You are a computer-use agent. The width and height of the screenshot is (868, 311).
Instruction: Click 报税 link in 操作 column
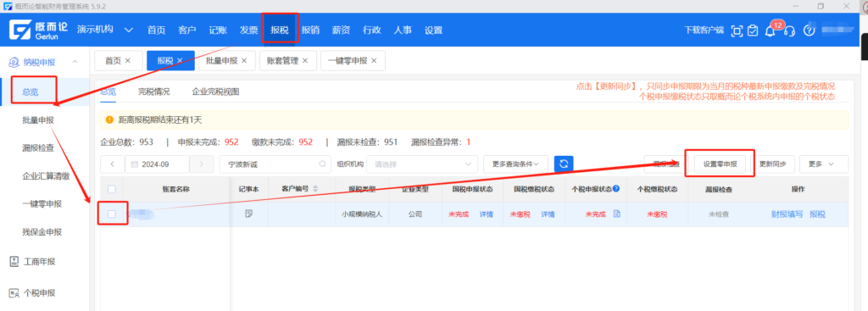pyautogui.click(x=818, y=214)
